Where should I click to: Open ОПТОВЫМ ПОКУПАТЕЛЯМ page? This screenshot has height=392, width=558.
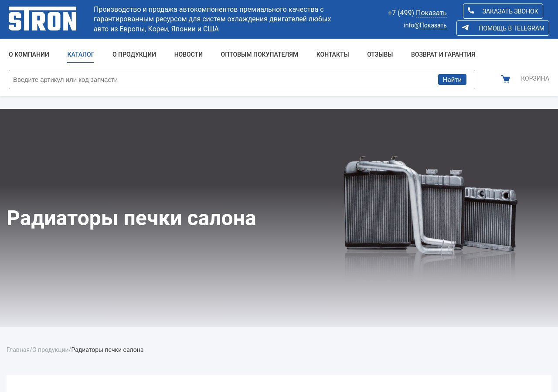259,54
